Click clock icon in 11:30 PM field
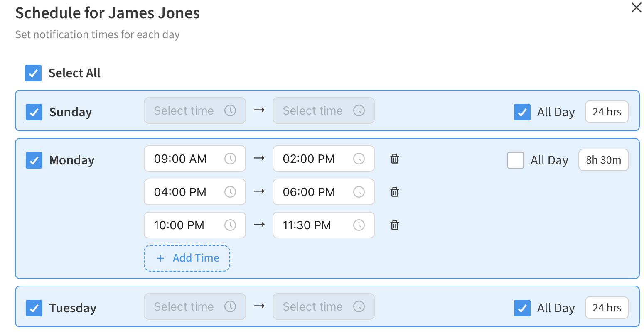This screenshot has height=333, width=644. [359, 225]
